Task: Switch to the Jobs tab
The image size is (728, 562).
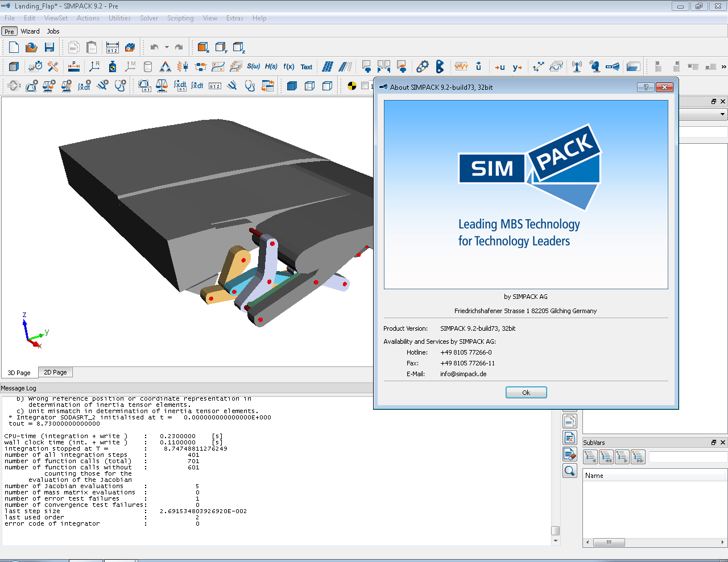Action: point(53,31)
